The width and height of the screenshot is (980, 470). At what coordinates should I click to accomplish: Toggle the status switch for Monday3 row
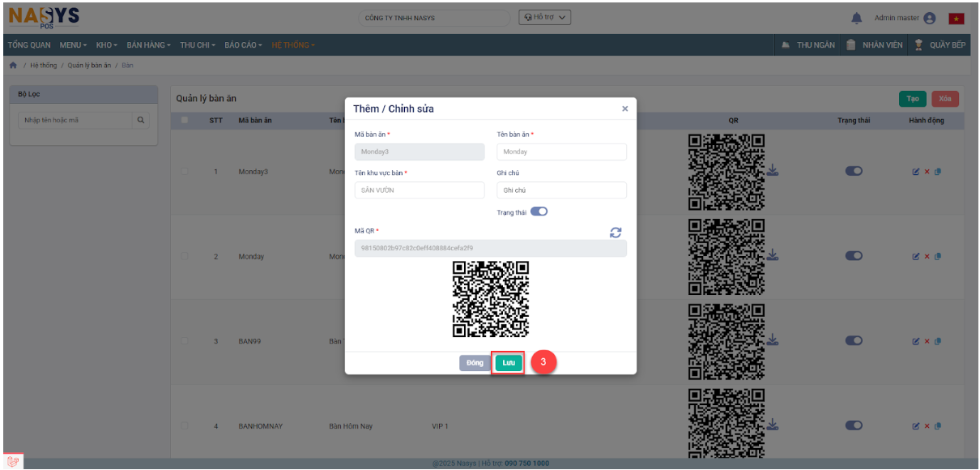click(854, 171)
